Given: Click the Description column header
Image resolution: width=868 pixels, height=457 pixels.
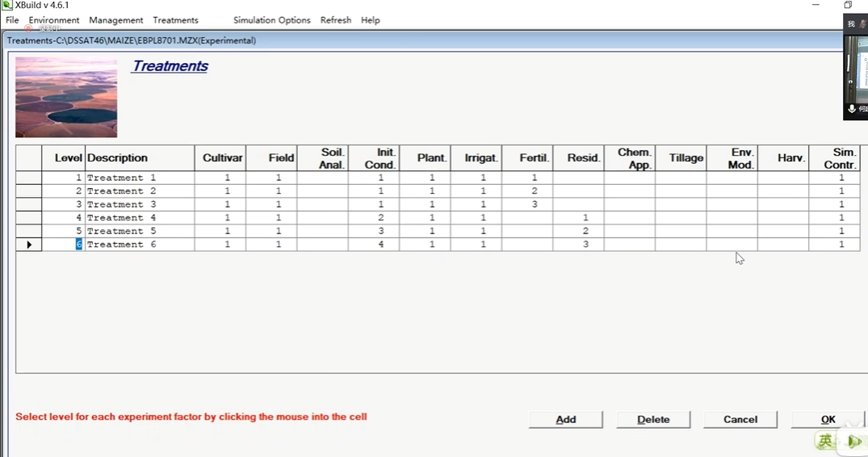Looking at the screenshot, I should [140, 157].
